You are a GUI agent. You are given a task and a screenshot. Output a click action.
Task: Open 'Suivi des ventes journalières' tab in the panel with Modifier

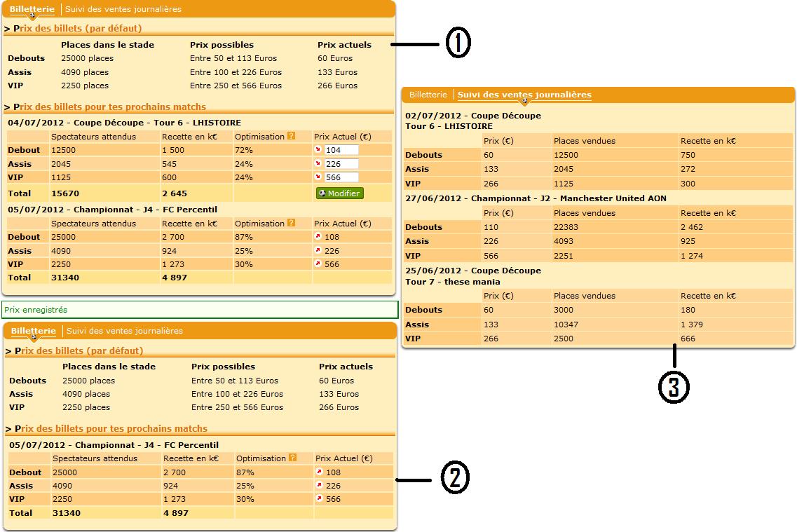(123, 9)
